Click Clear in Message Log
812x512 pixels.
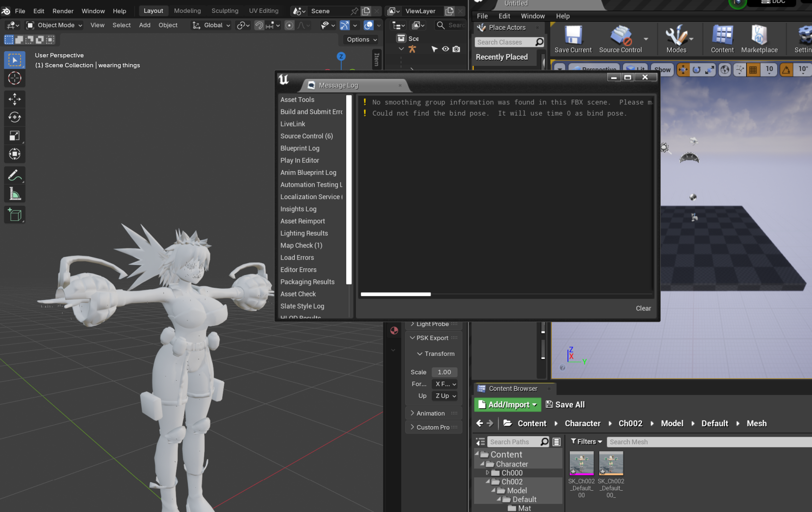point(643,308)
